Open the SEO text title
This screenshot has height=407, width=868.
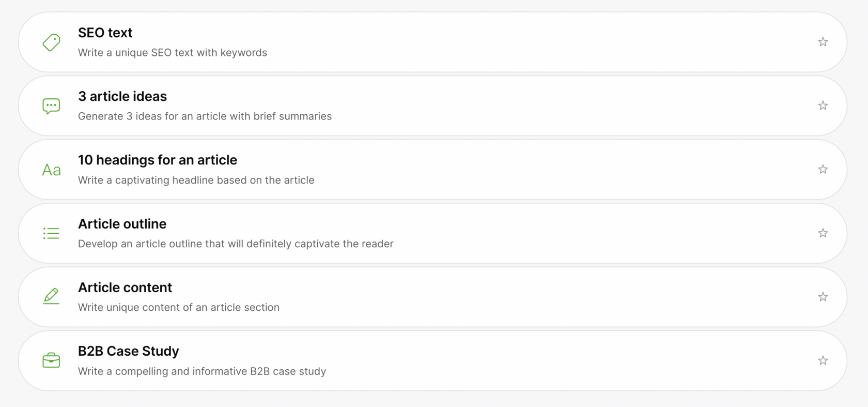point(105,33)
